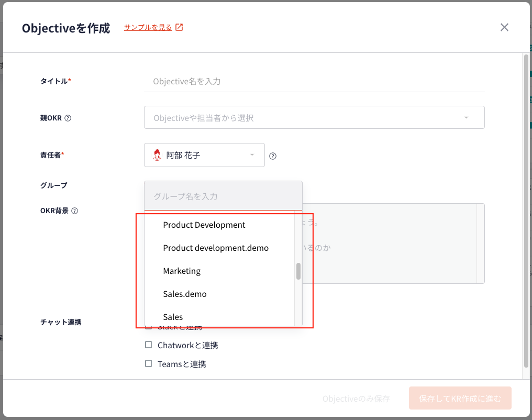This screenshot has height=420, width=532.
Task: Click the dialog's vertical scrollbar
Action: pos(526,211)
